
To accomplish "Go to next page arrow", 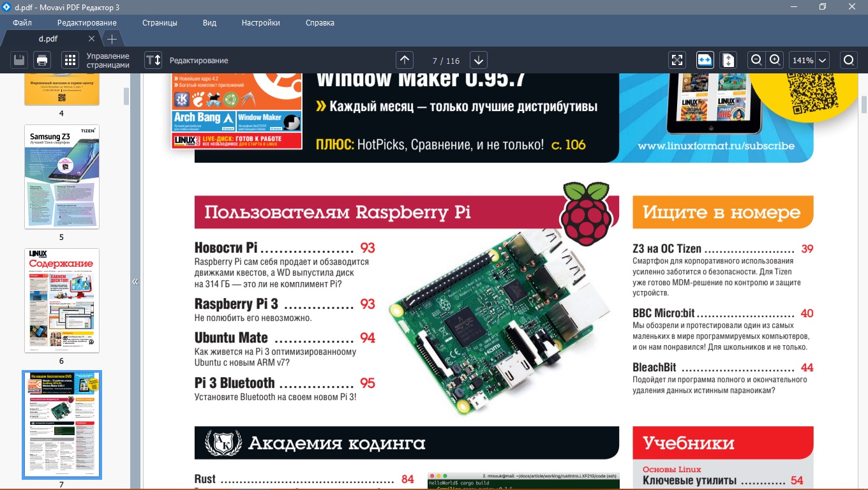I will tap(479, 60).
